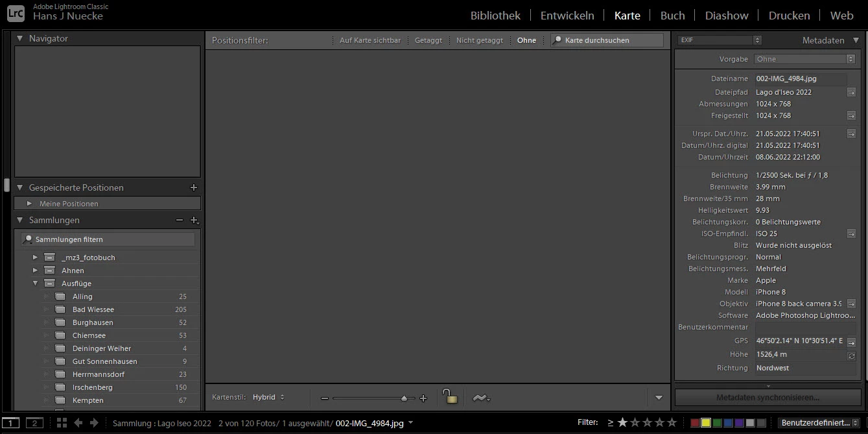This screenshot has width=868, height=434.
Task: Filter photos by Nicht getaggt
Action: coord(480,40)
